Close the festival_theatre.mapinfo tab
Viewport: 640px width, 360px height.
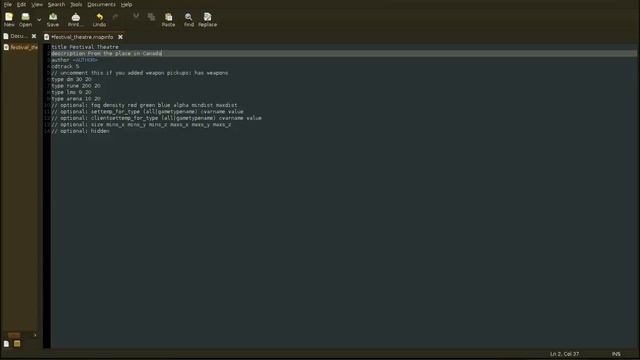coord(120,37)
